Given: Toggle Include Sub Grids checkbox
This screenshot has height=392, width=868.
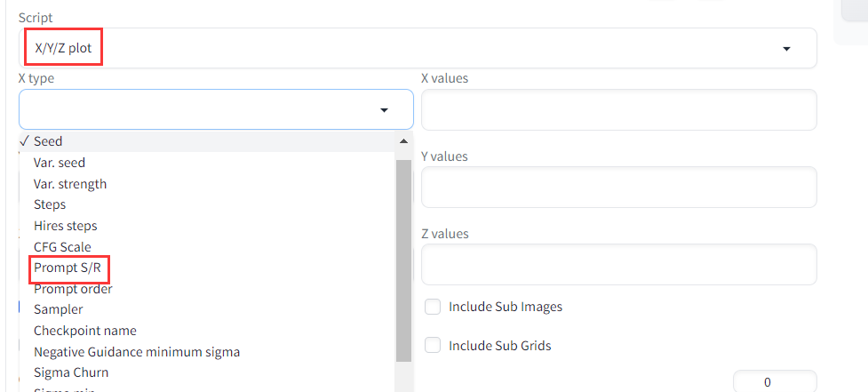Looking at the screenshot, I should (434, 345).
